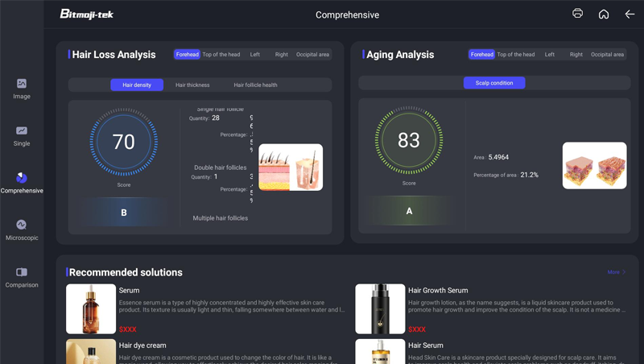
Task: Select Forehead tab in Hair Loss Analysis
Action: click(188, 54)
